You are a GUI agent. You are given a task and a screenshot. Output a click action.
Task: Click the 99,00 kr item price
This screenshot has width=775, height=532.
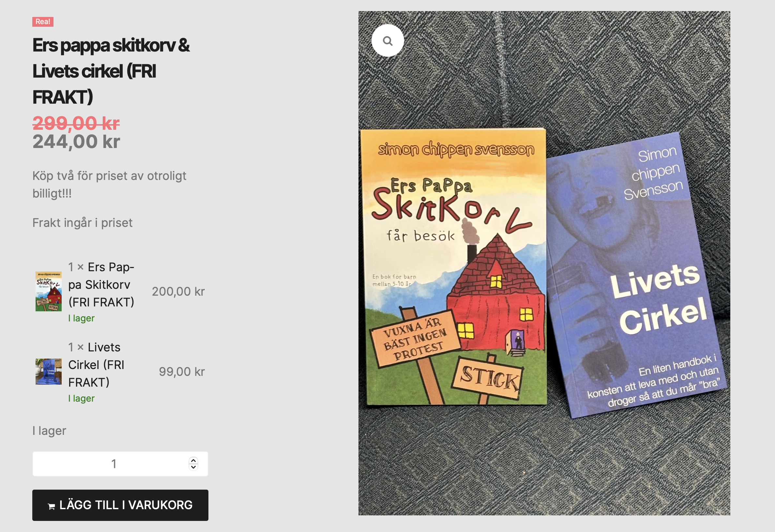(x=182, y=372)
